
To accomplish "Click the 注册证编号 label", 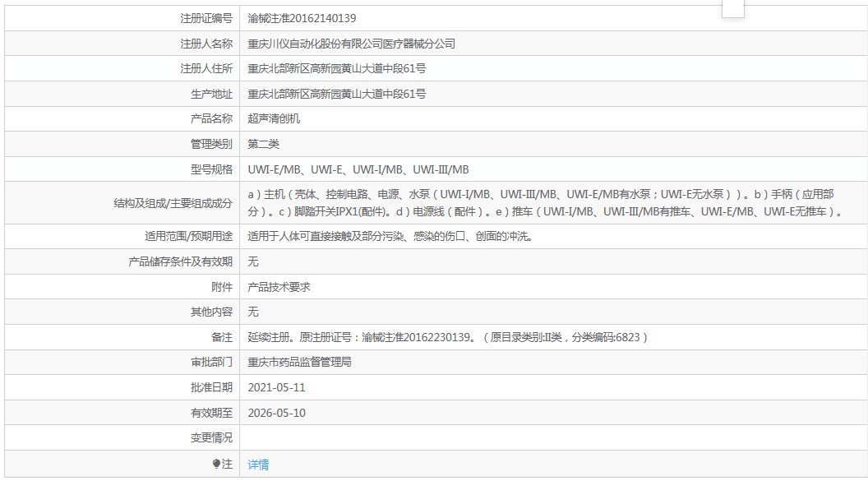I will [206, 18].
